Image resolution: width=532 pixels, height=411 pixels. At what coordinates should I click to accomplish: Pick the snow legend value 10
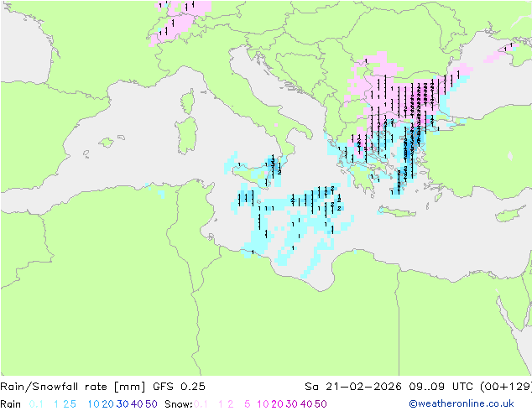pos(263,404)
